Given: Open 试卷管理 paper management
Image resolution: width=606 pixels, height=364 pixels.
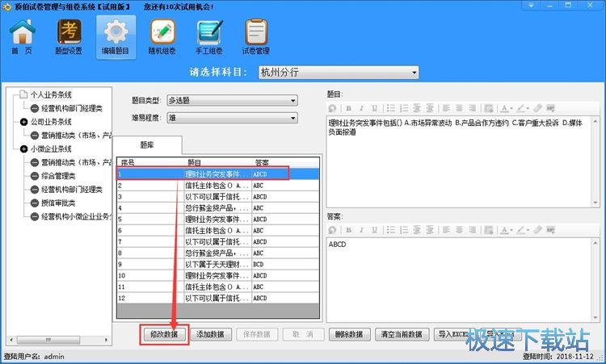Looking at the screenshot, I should point(255,37).
